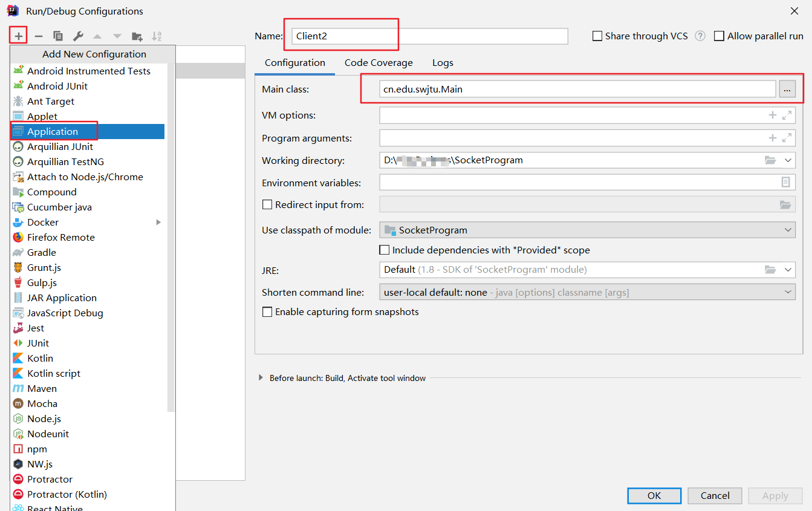Click the Cancel button
This screenshot has height=511, width=812.
pyautogui.click(x=715, y=495)
